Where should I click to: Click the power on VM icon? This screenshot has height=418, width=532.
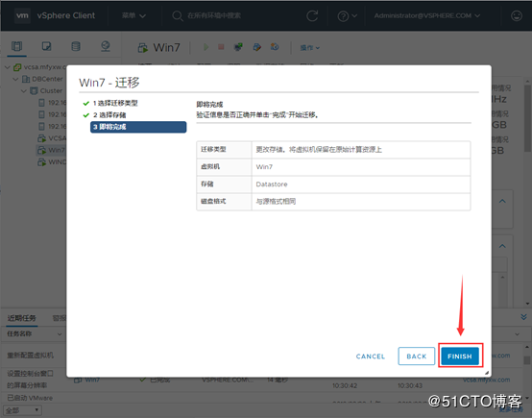[206, 47]
